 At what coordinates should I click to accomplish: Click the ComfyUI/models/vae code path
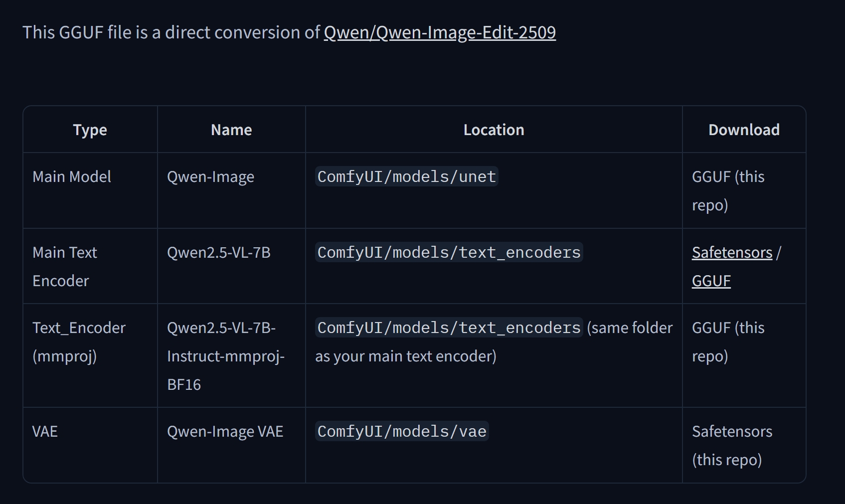point(402,432)
